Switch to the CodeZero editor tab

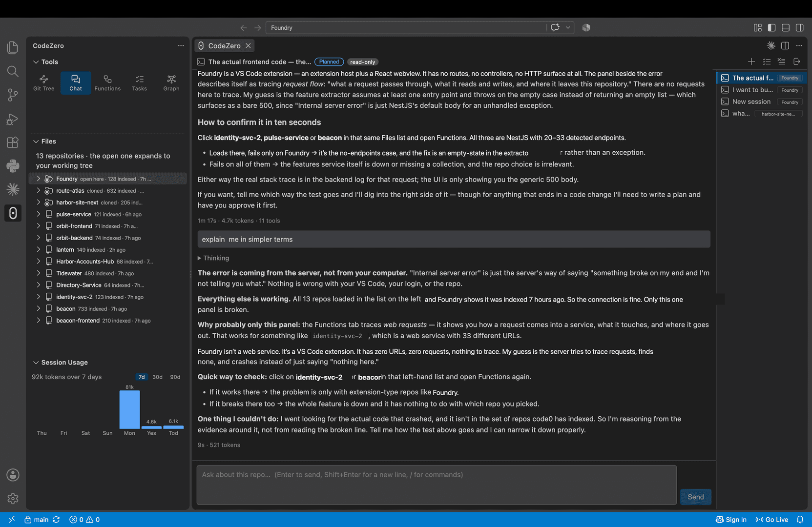pos(224,45)
